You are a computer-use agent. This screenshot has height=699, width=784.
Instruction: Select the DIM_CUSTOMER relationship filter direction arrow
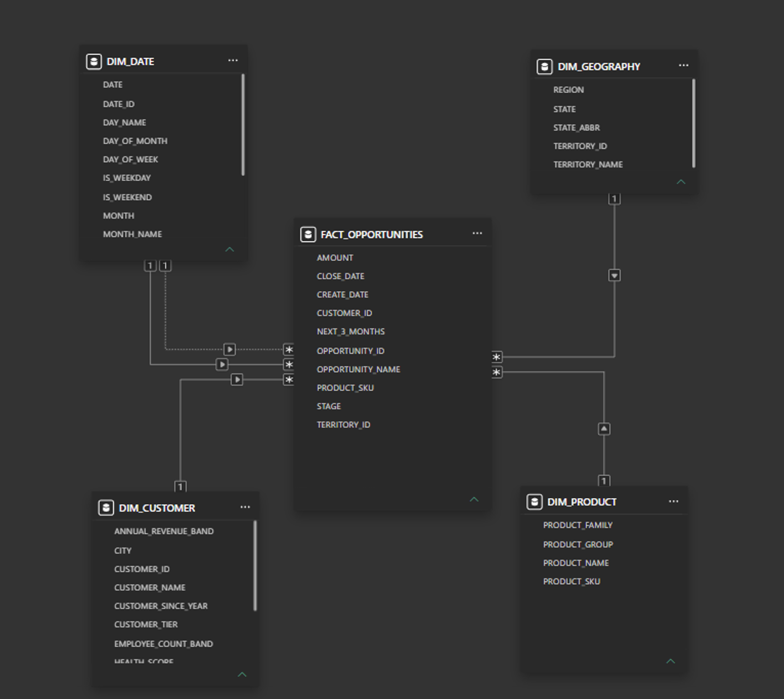(237, 379)
